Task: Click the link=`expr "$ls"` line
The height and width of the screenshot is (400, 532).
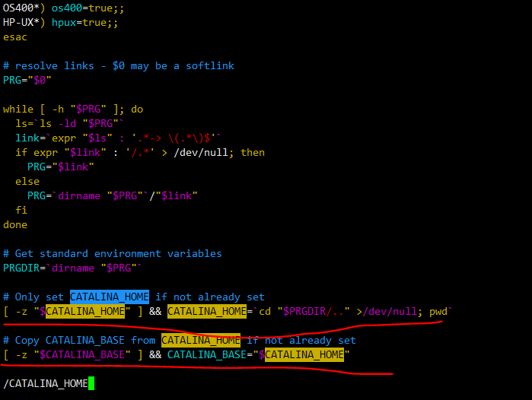Action: click(x=118, y=138)
